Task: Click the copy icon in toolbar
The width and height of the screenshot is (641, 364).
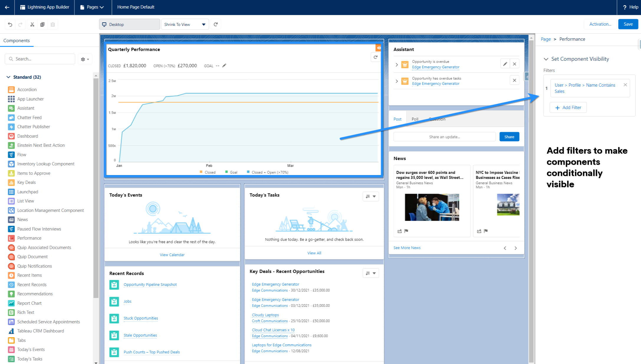Action: point(42,24)
